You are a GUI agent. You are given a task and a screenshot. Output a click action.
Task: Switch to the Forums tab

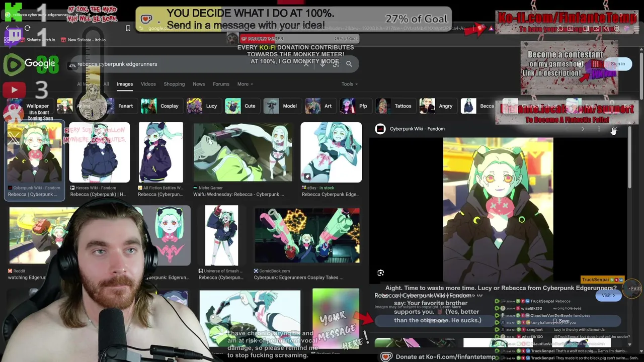(x=221, y=84)
